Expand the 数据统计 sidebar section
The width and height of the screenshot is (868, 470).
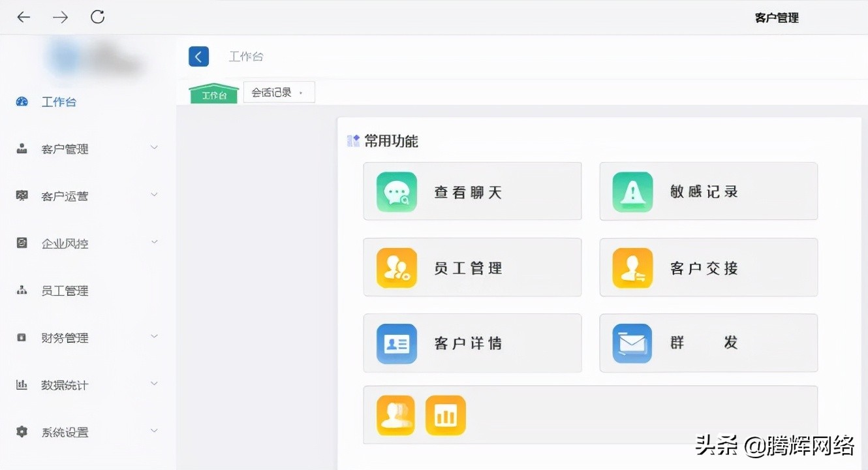click(154, 384)
